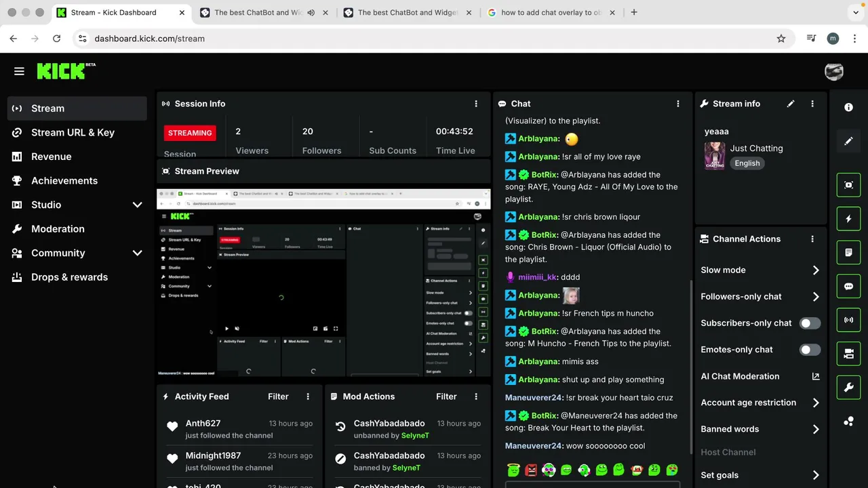Screen dimensions: 868x488
Task: Click the English language tag
Action: click(x=747, y=163)
